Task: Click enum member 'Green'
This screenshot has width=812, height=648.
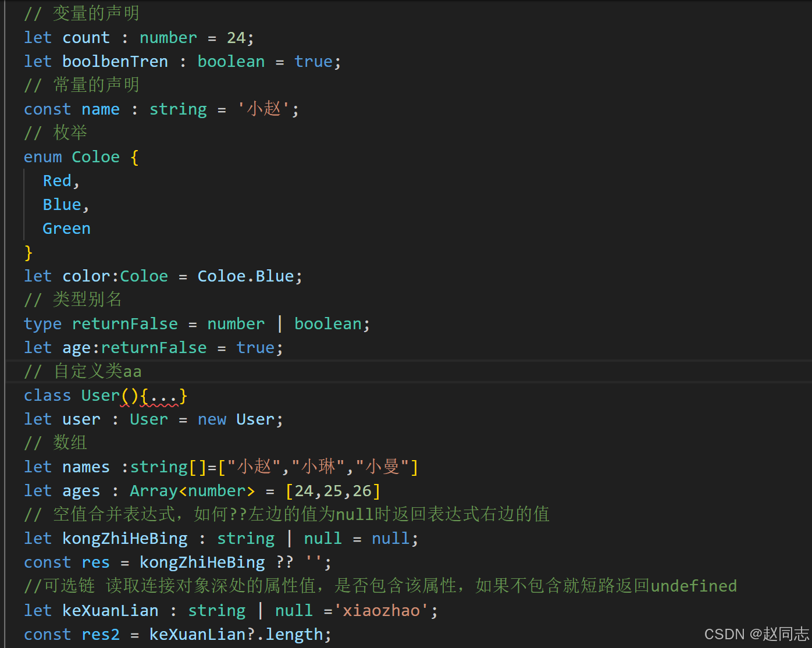Action: pos(67,229)
